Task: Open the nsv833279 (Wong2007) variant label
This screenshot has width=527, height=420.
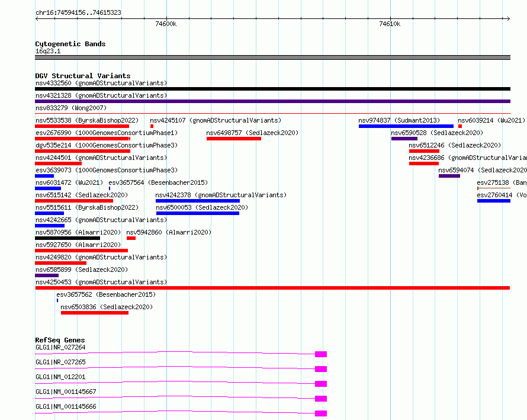Action: pyautogui.click(x=71, y=108)
